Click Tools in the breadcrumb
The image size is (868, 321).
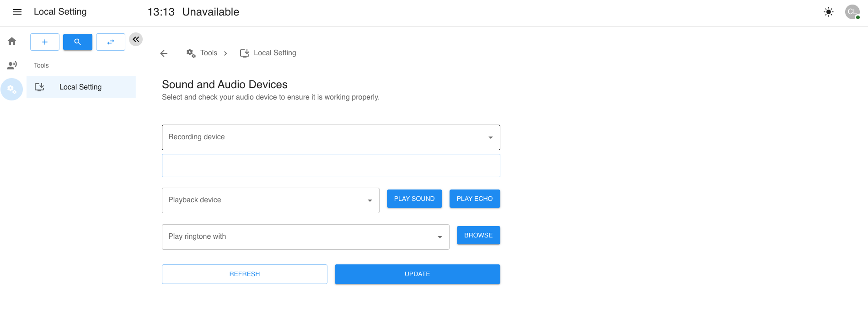[209, 53]
